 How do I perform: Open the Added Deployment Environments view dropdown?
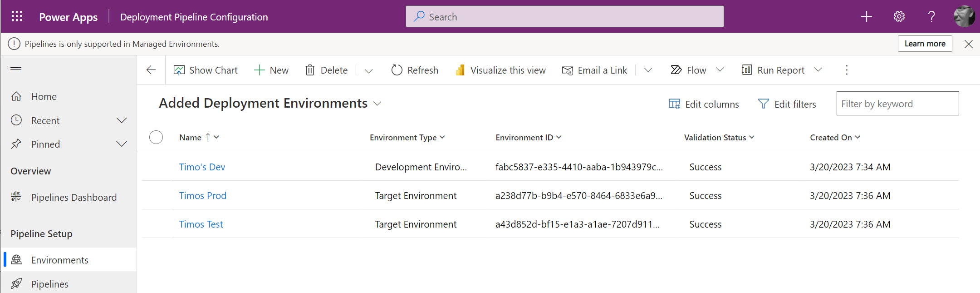[x=377, y=104]
